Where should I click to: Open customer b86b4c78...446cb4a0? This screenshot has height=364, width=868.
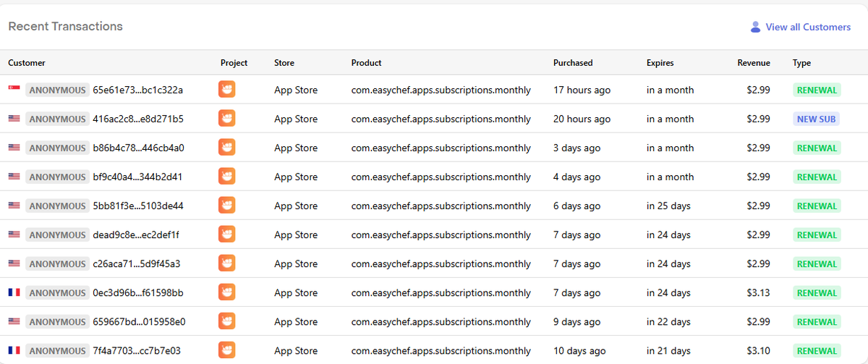coord(138,148)
